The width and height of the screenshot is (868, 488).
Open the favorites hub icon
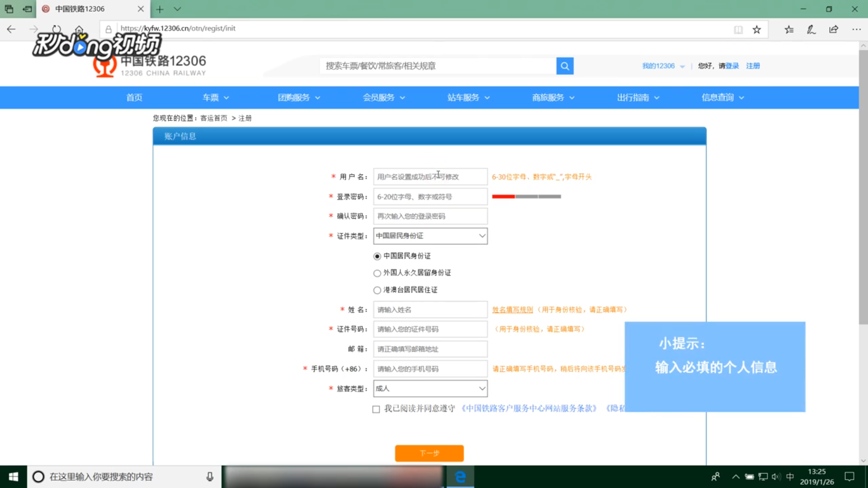coord(789,30)
